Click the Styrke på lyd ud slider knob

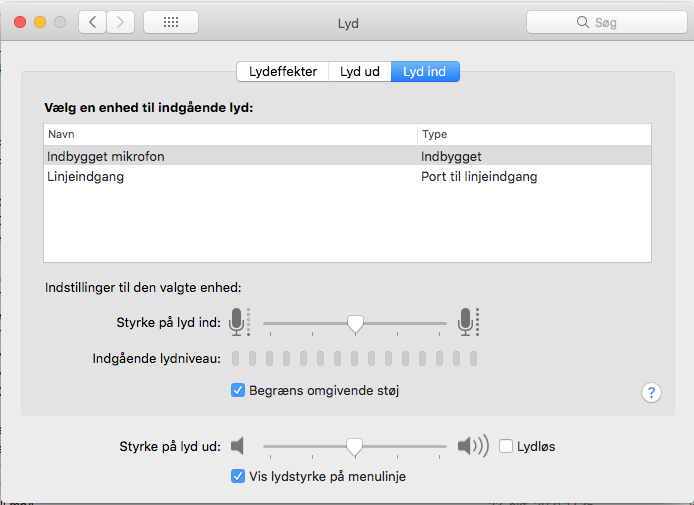click(353, 447)
